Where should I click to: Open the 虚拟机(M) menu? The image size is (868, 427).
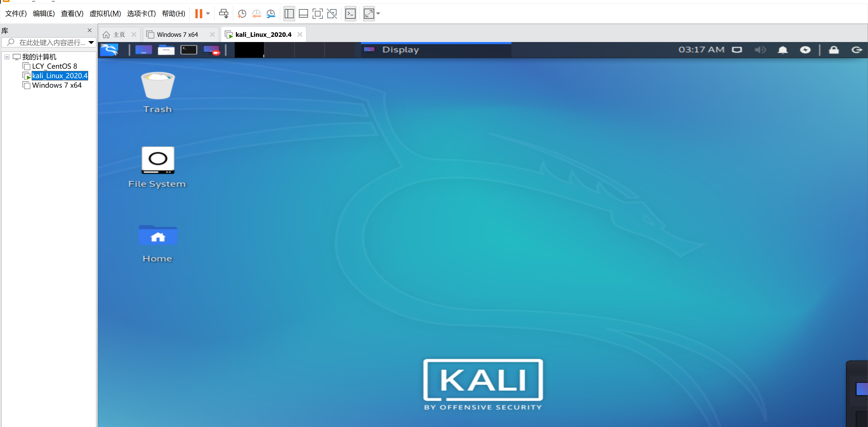pyautogui.click(x=105, y=14)
